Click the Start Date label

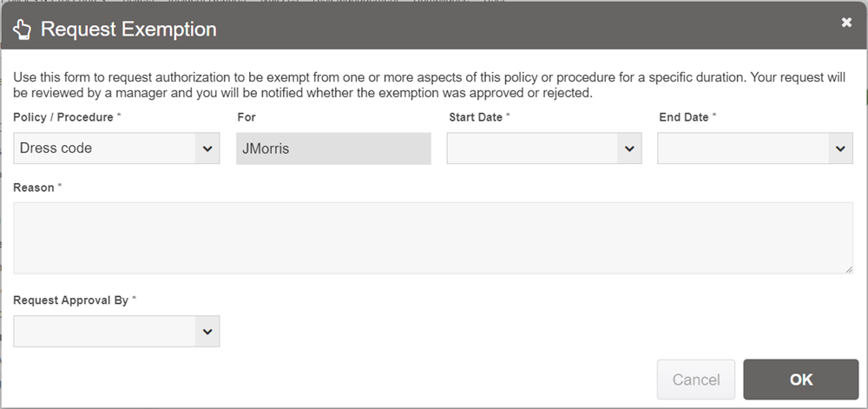(477, 117)
